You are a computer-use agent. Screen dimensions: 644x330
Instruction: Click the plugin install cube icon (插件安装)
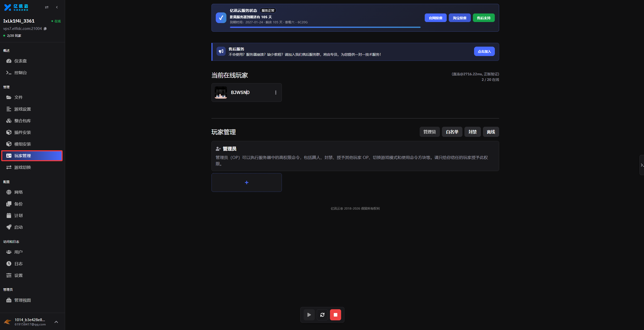pos(9,132)
